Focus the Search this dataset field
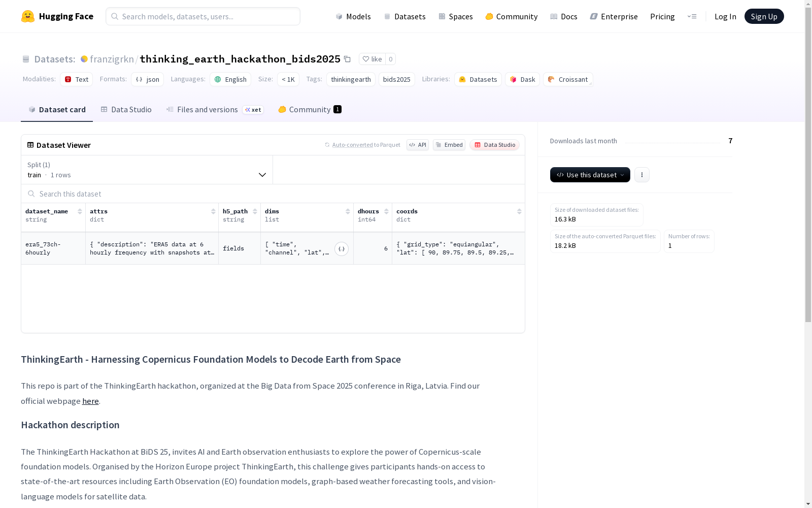Viewport: 812px width, 508px height. (x=273, y=194)
